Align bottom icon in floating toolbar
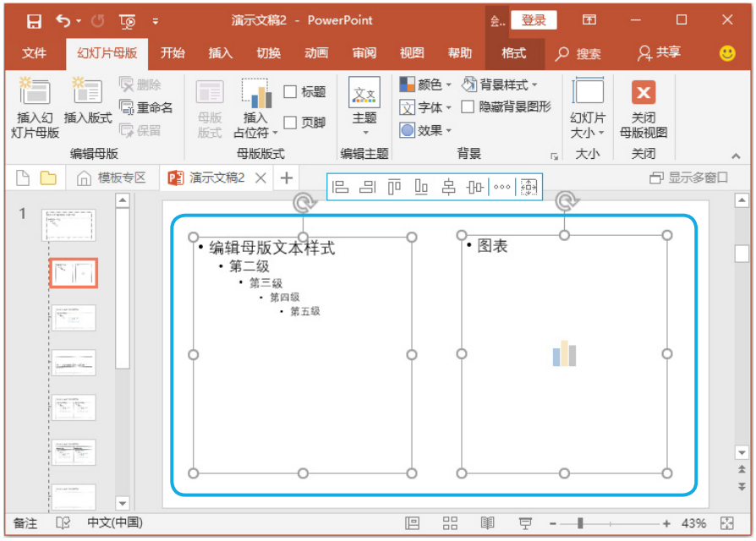Image resolution: width=756 pixels, height=541 pixels. click(x=421, y=187)
